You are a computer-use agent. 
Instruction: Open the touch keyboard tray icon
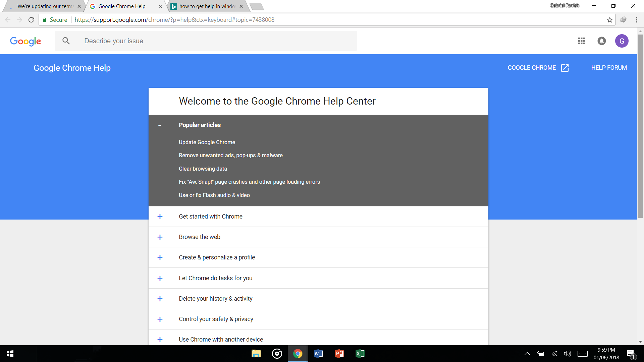pos(583,354)
